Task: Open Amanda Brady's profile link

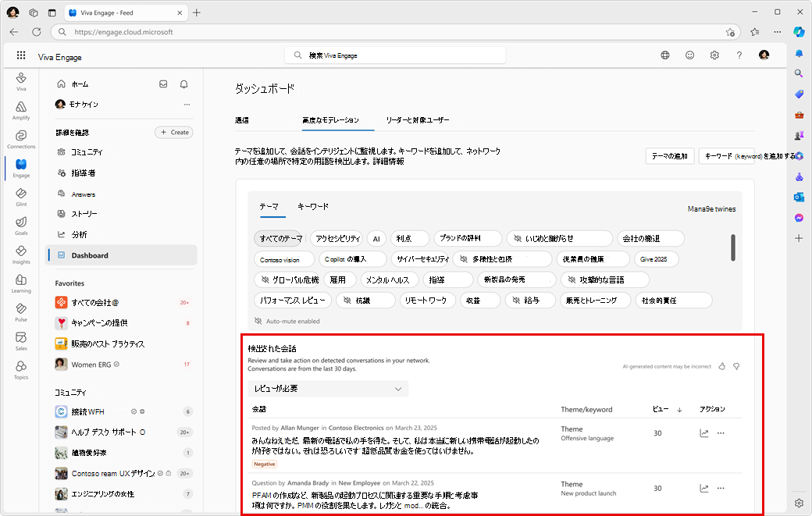Action: (308, 483)
